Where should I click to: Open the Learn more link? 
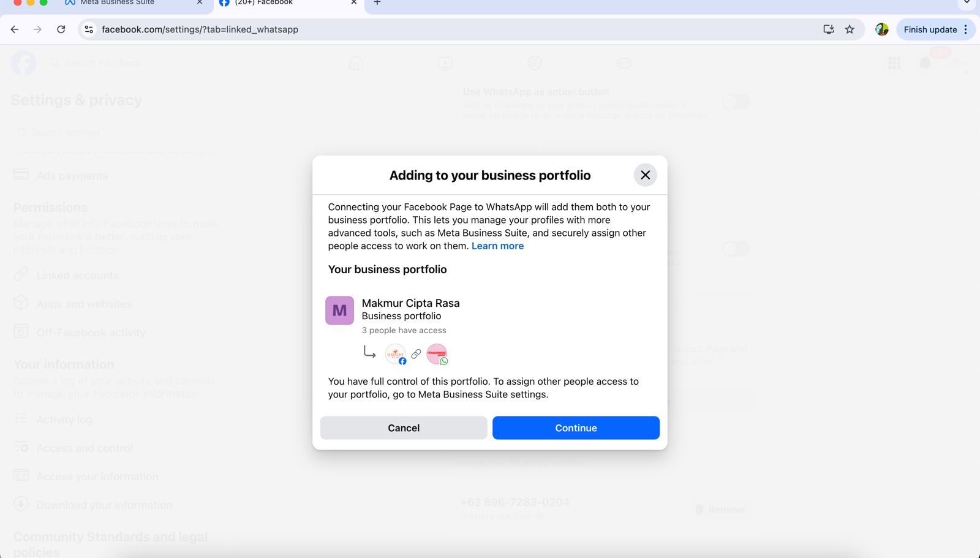(497, 246)
